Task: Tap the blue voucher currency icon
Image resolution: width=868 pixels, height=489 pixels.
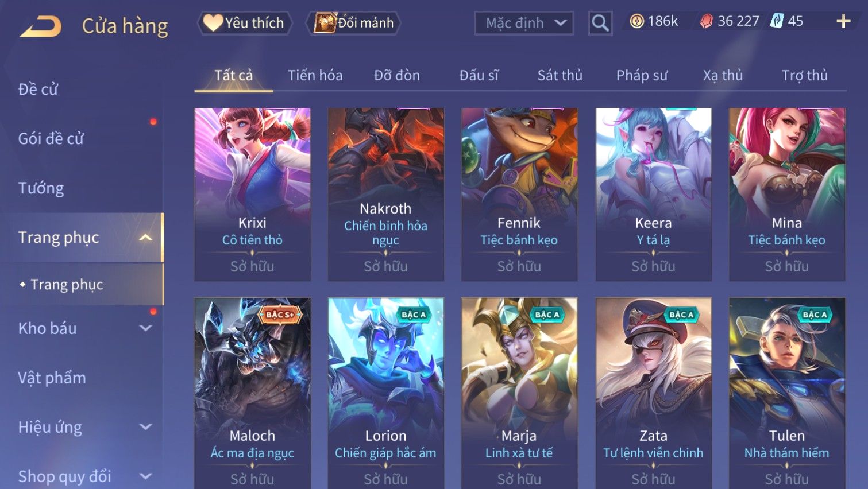Action: coord(777,21)
